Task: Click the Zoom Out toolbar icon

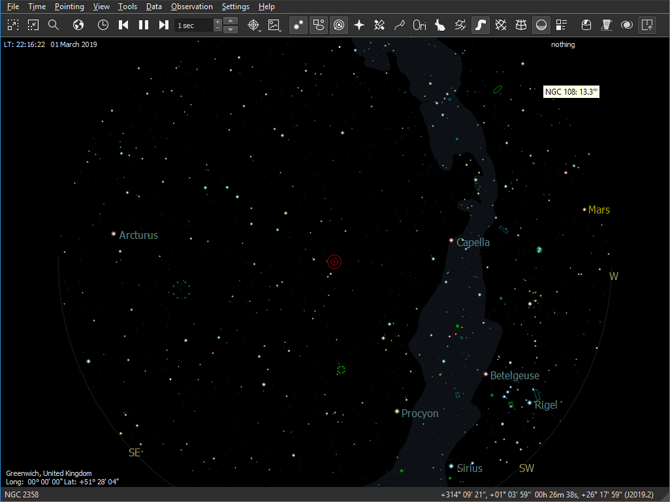Action: (33, 25)
